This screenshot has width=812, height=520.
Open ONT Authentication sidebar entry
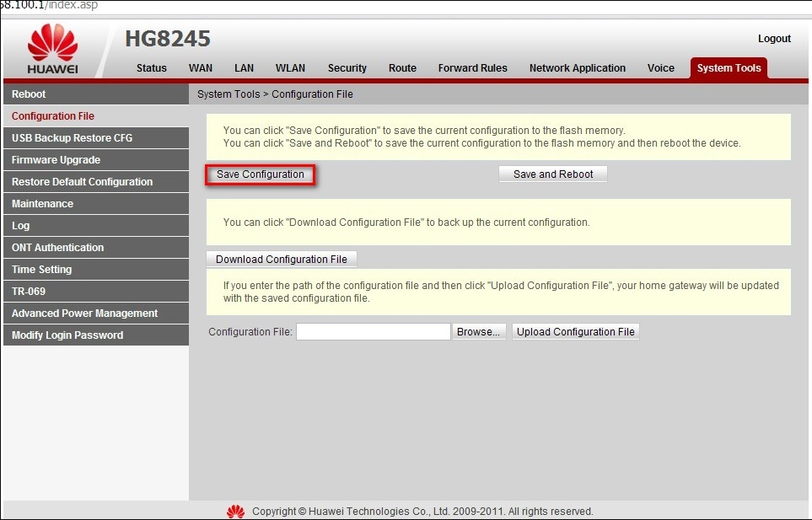tap(57, 248)
